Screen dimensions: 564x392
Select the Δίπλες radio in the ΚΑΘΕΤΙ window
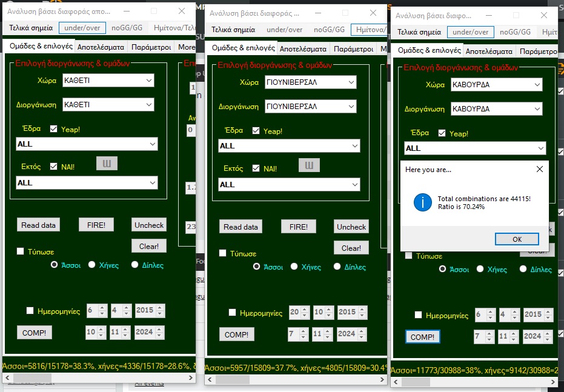point(134,265)
